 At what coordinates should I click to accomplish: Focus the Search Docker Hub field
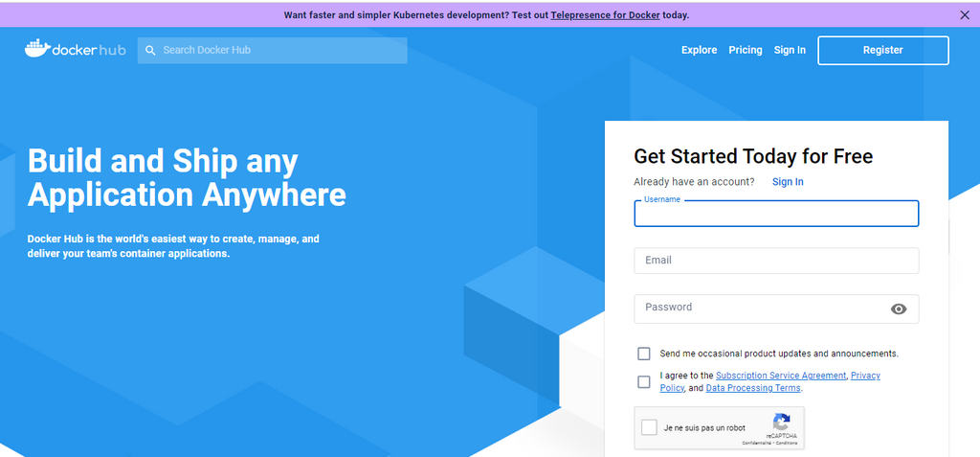click(x=278, y=50)
